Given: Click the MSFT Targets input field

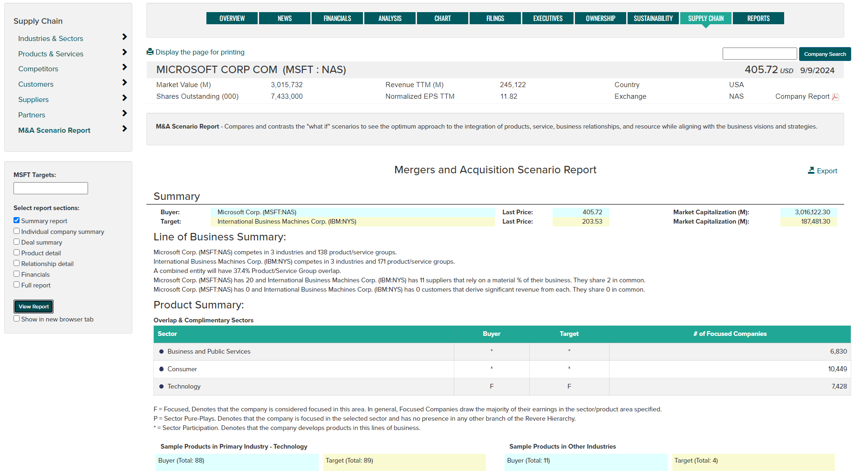Looking at the screenshot, I should [51, 188].
